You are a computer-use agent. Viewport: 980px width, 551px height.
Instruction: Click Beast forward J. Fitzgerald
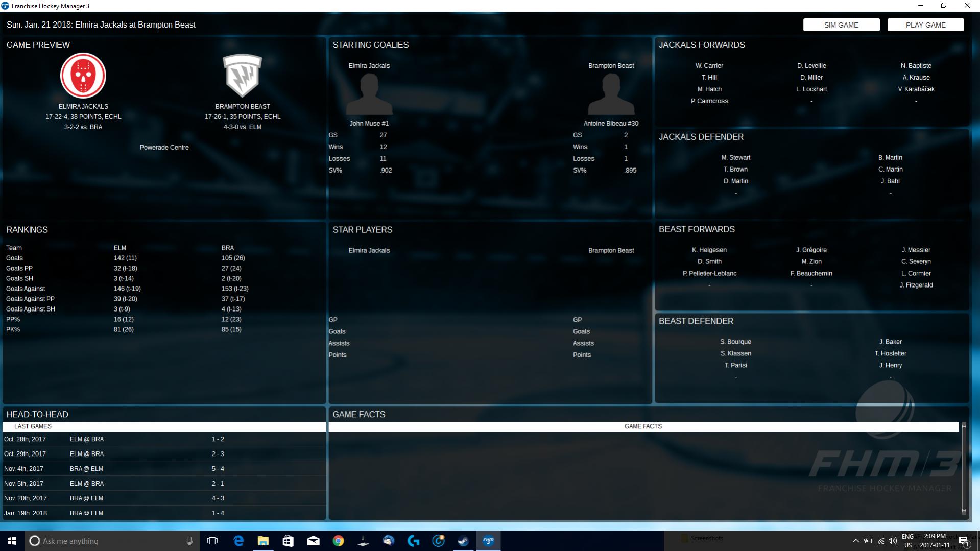click(916, 285)
